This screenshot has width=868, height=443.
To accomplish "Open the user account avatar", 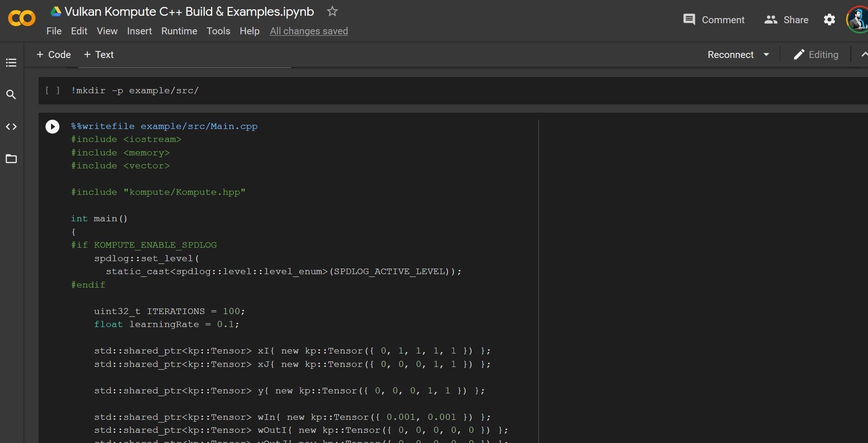I will 857,19.
